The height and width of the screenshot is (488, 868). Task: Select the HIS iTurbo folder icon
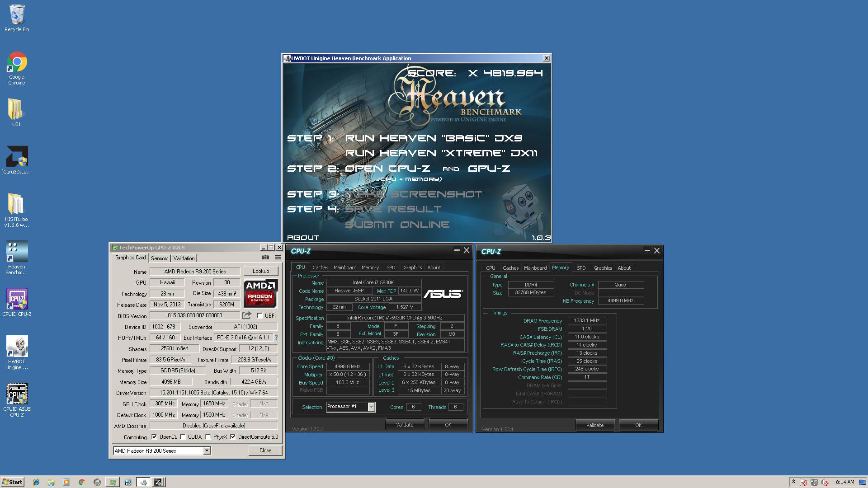tap(17, 210)
